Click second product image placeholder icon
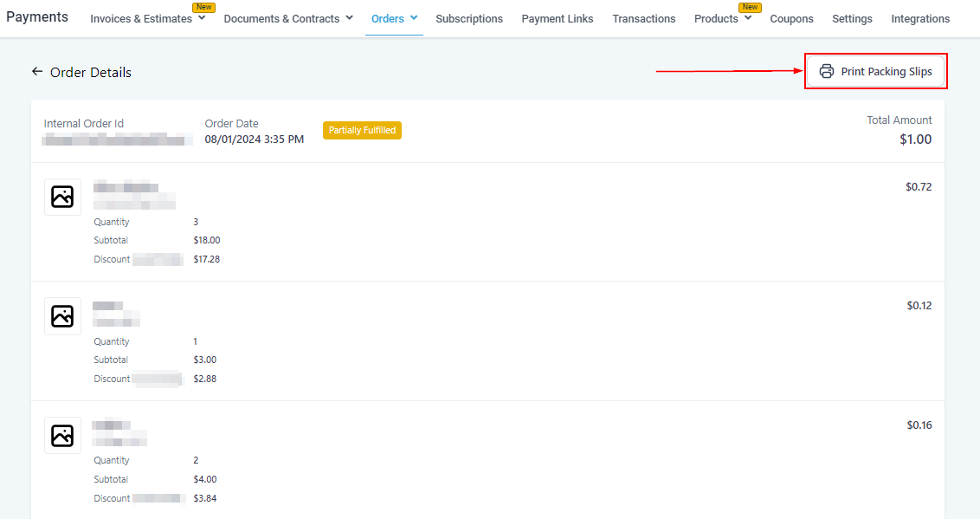980x519 pixels. click(62, 316)
